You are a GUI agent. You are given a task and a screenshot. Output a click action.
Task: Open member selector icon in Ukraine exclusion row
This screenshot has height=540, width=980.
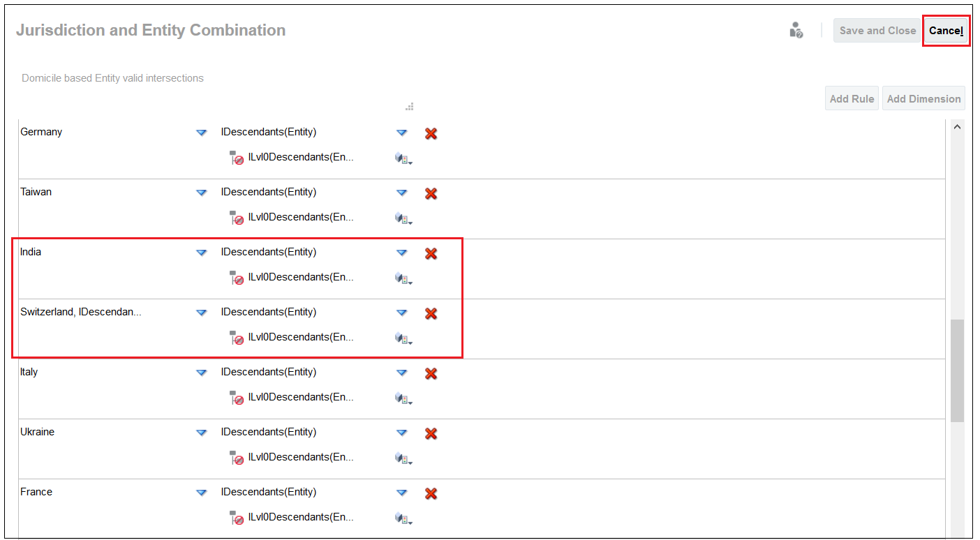pyautogui.click(x=403, y=458)
